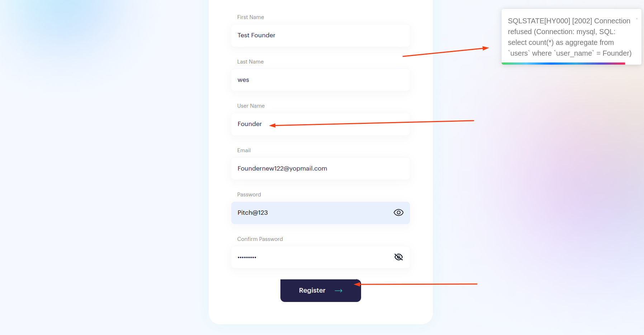Reveal Confirm Password using the crossed-eye icon
Image resolution: width=644 pixels, height=335 pixels.
(x=398, y=257)
